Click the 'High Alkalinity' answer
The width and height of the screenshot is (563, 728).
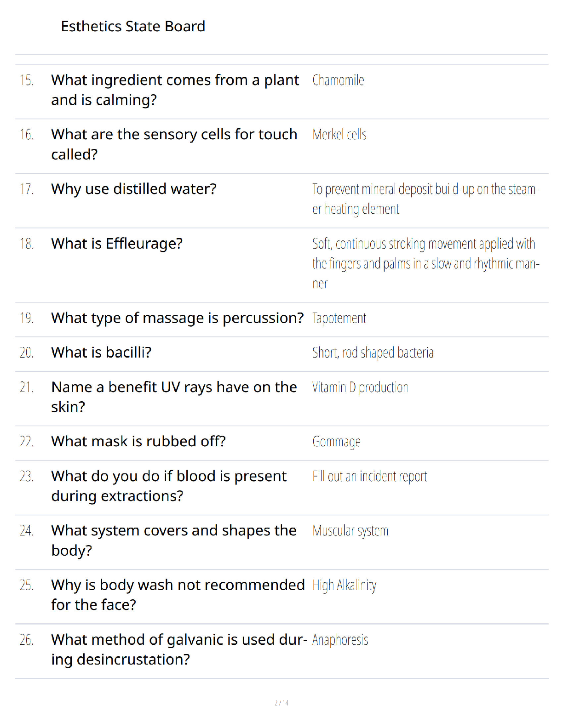[345, 586]
